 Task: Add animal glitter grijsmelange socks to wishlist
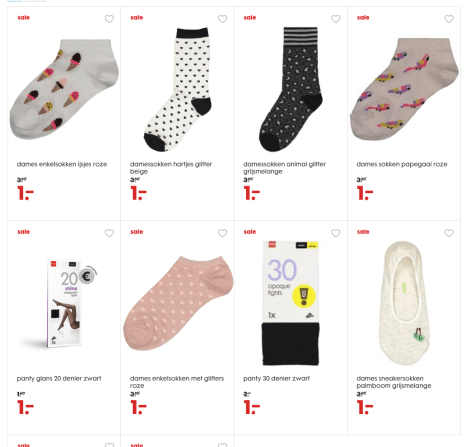pyautogui.click(x=336, y=19)
